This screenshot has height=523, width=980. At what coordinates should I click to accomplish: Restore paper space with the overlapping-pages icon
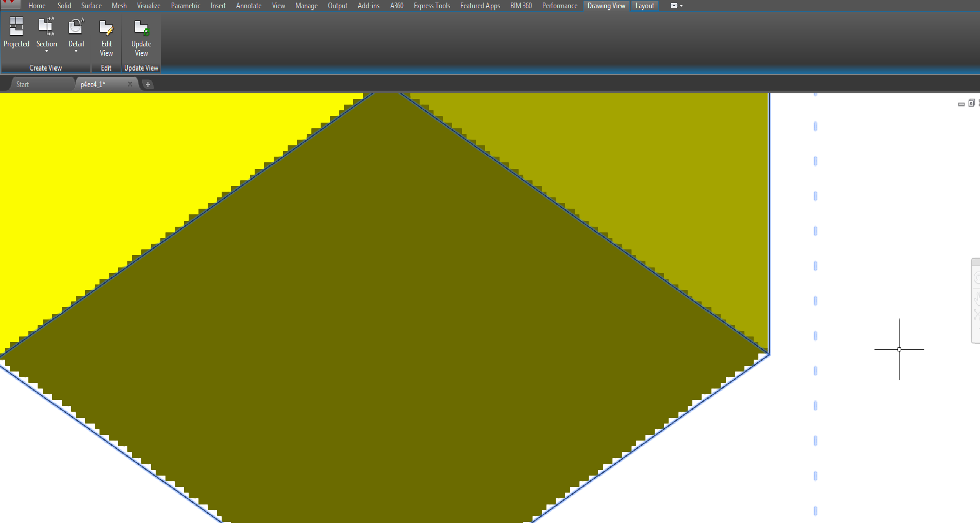click(971, 104)
